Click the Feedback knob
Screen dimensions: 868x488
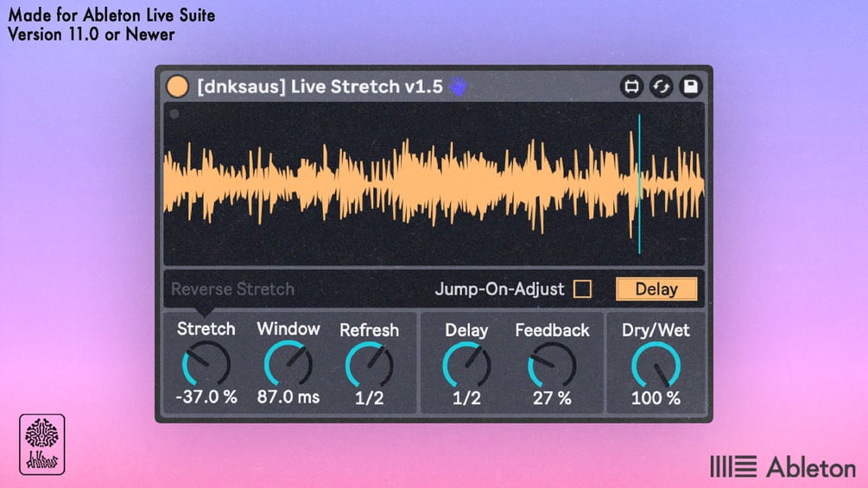[552, 364]
